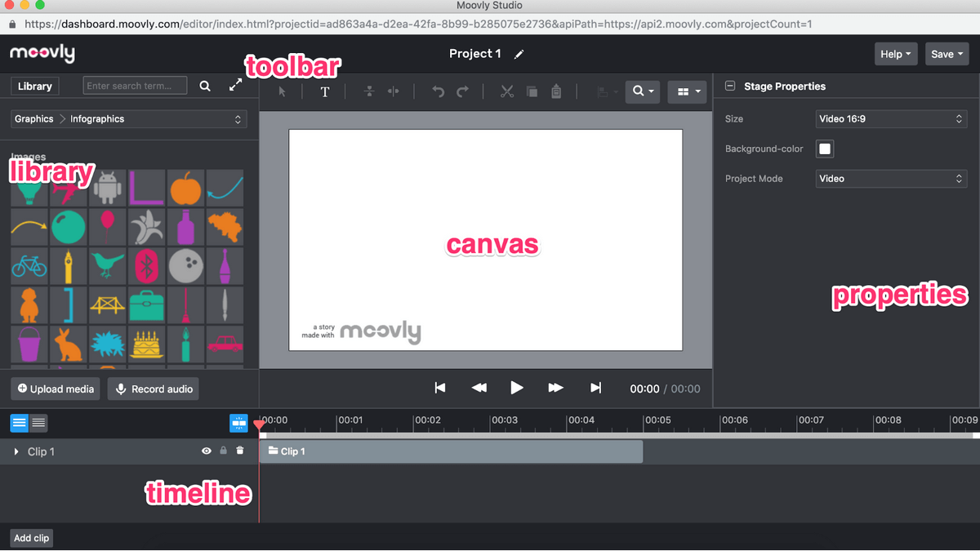The height and width of the screenshot is (551, 980).
Task: Click the Upload media button
Action: [56, 389]
